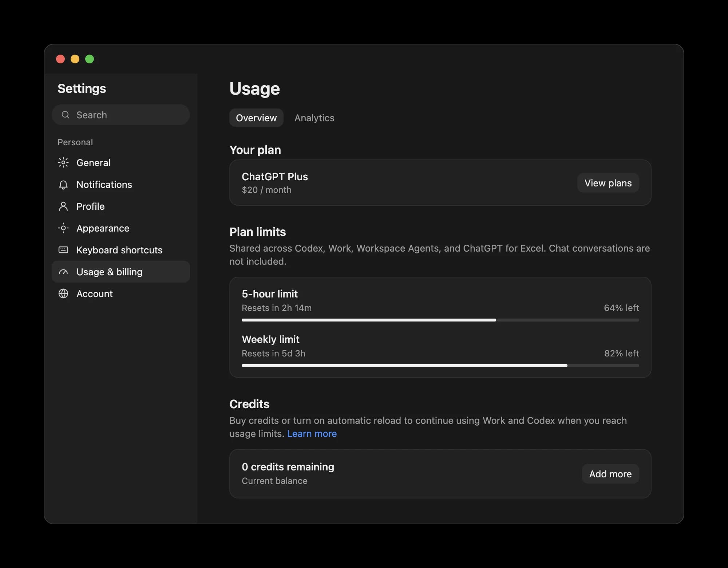
Task: Click the General gear icon
Action: pyautogui.click(x=63, y=162)
